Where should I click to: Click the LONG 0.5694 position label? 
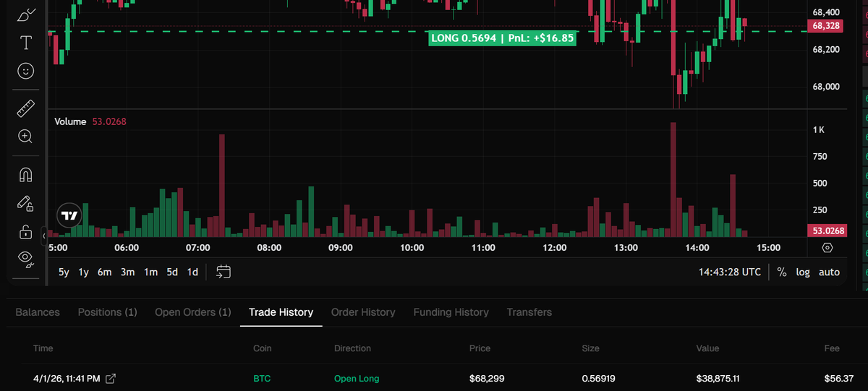pyautogui.click(x=502, y=38)
